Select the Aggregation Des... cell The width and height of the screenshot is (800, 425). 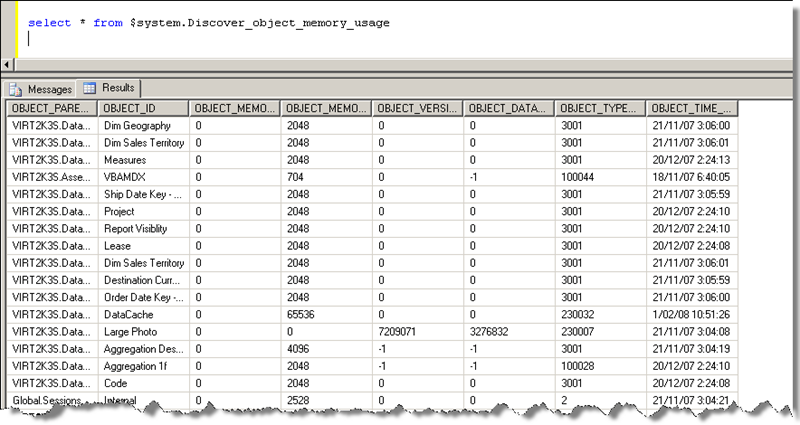(x=143, y=349)
